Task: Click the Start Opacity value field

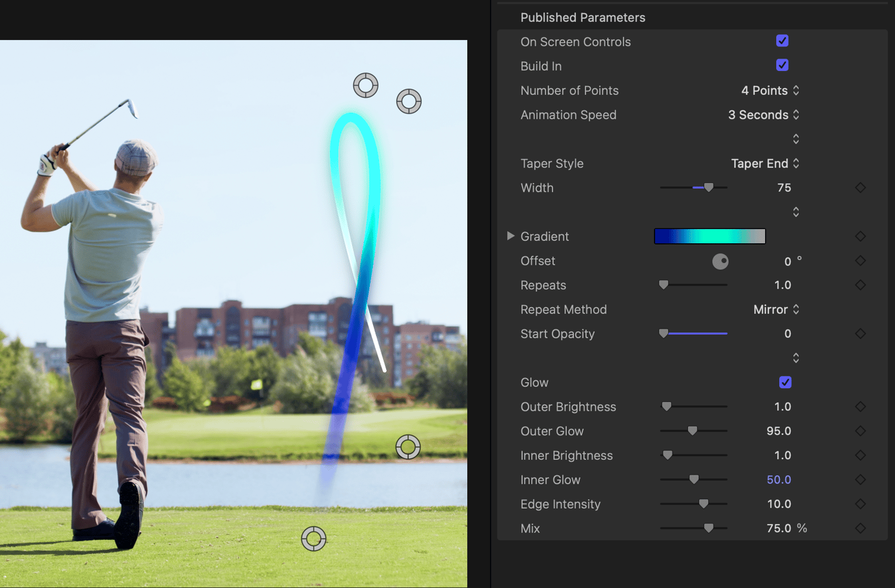Action: (788, 334)
